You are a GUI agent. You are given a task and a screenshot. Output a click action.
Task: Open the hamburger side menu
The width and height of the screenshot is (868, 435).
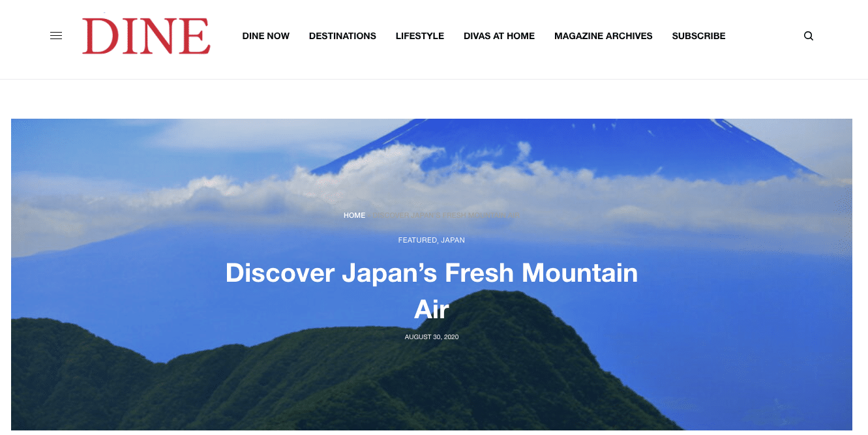pos(56,36)
